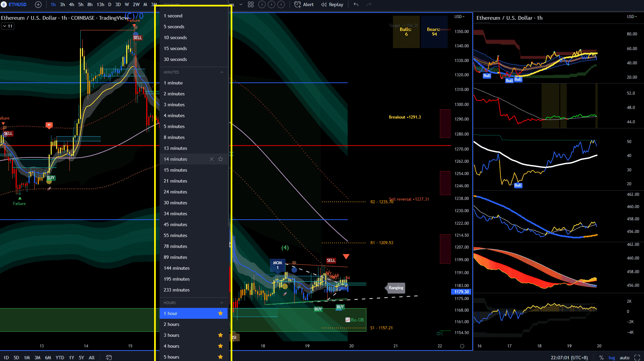
Task: Open the multi-chart layout grid icon
Action: pos(251,4)
